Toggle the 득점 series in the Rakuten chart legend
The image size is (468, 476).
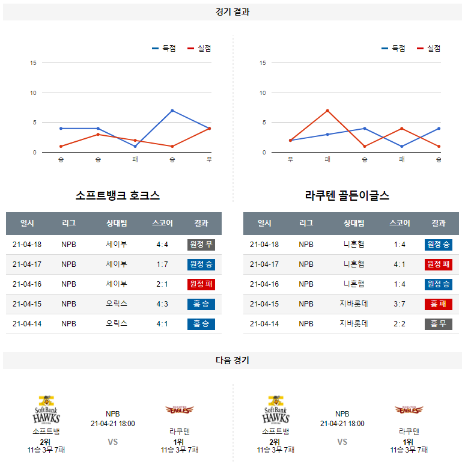[x=393, y=49]
